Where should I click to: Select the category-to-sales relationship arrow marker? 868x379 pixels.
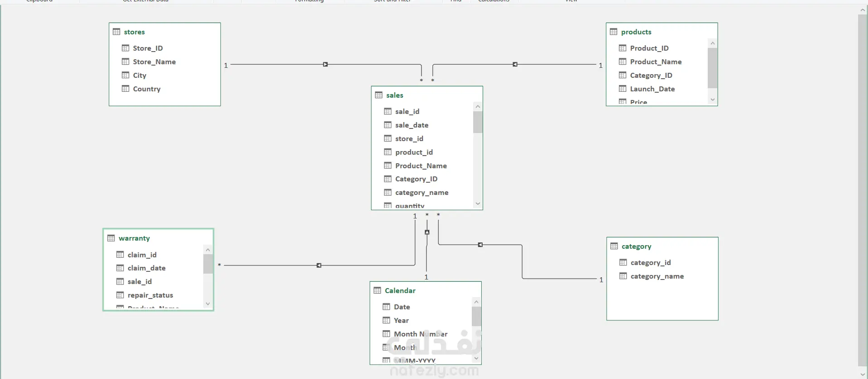point(480,245)
